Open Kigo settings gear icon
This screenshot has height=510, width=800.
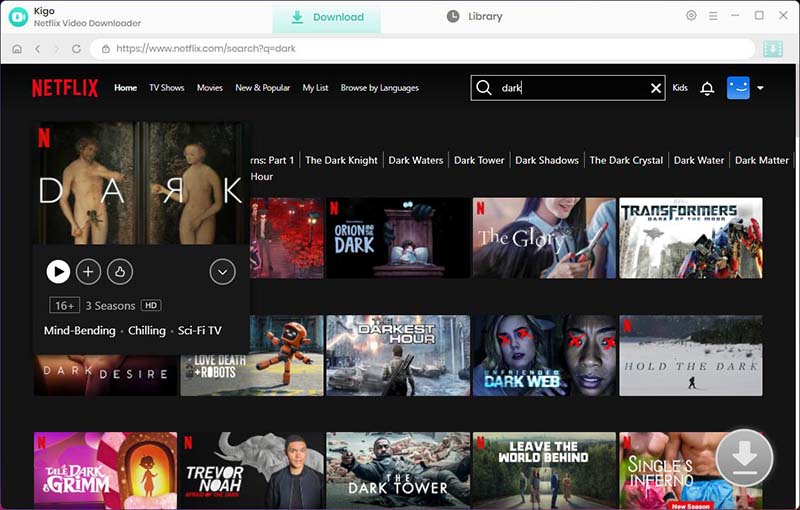point(691,16)
